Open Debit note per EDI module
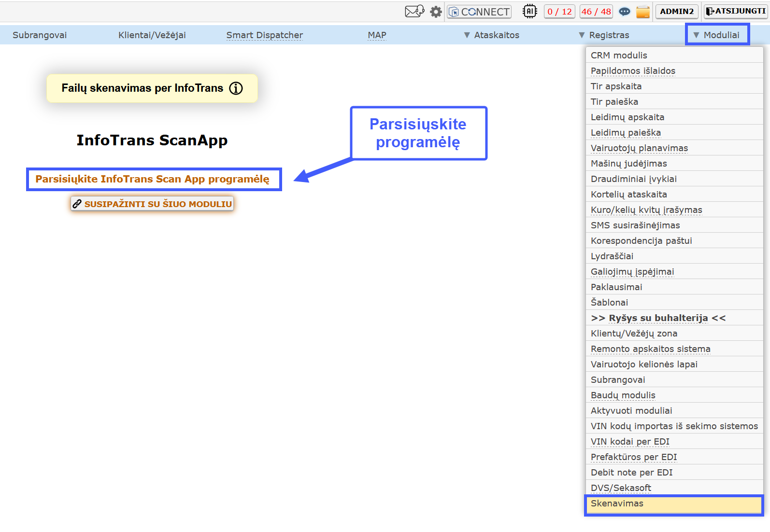 (x=674, y=472)
